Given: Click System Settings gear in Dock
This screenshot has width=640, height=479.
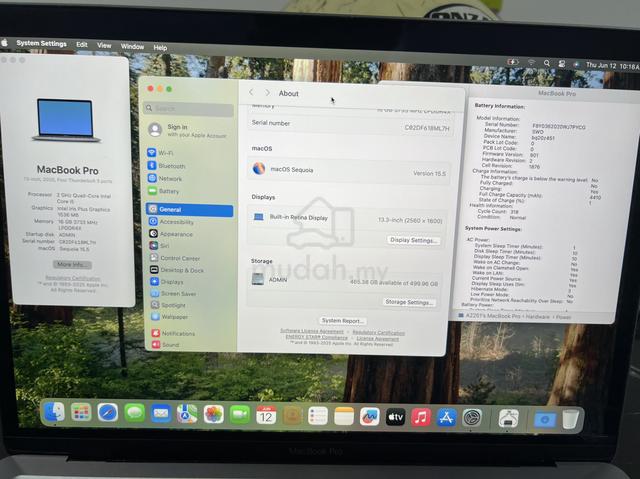Looking at the screenshot, I should [472, 418].
